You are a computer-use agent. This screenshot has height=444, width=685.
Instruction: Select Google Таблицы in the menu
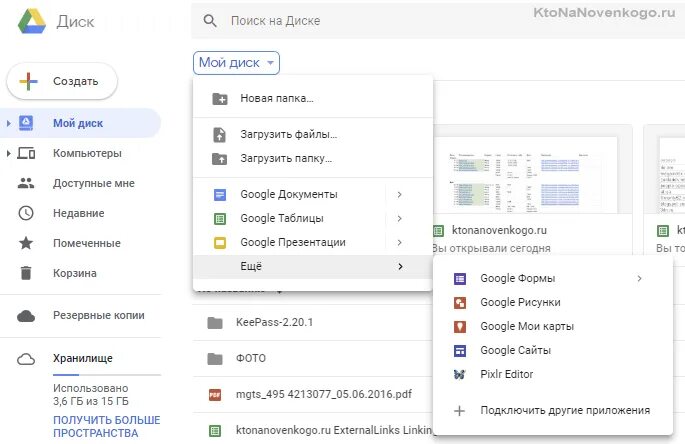pyautogui.click(x=282, y=218)
